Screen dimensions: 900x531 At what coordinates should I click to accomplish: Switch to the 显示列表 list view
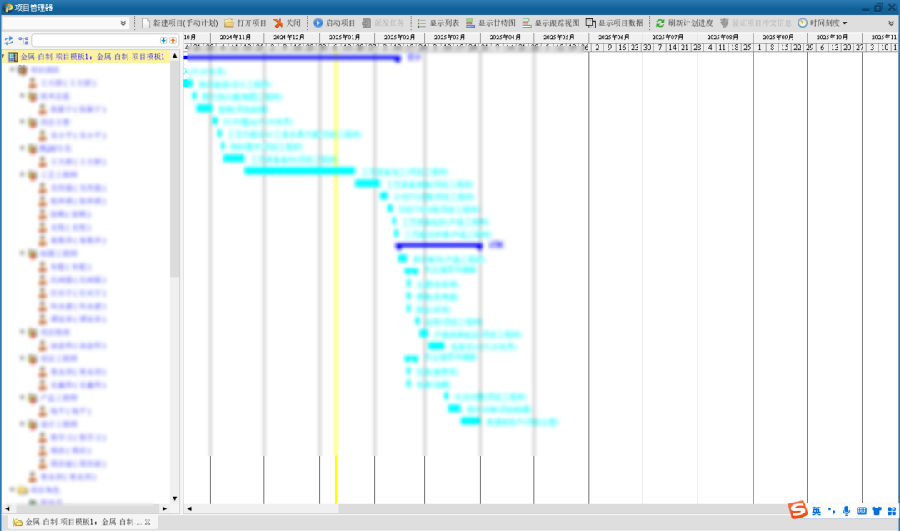pos(438,23)
